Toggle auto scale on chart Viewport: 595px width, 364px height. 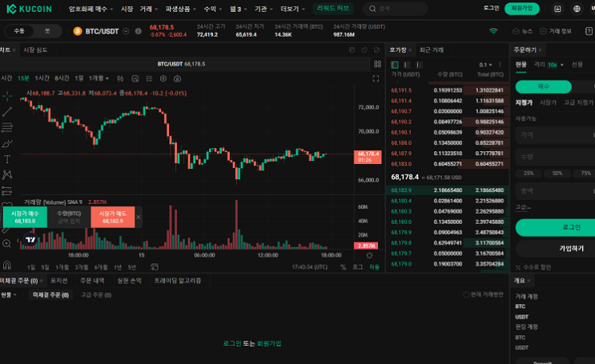coord(375,267)
